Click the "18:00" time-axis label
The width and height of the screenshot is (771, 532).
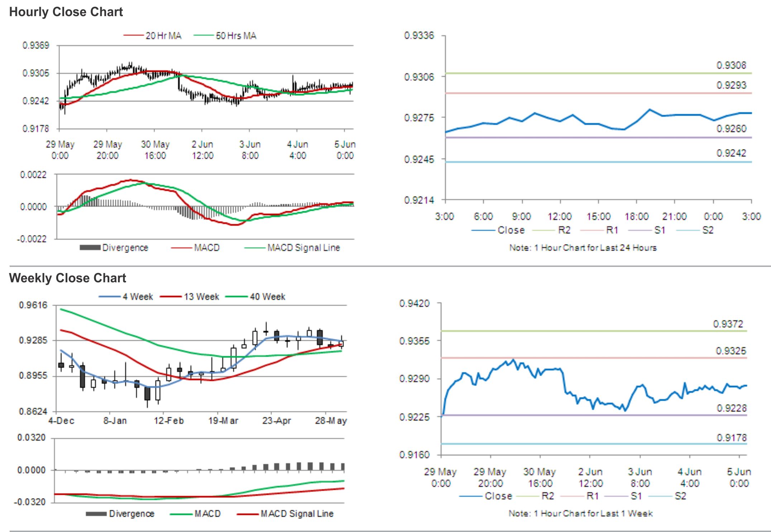[637, 216]
